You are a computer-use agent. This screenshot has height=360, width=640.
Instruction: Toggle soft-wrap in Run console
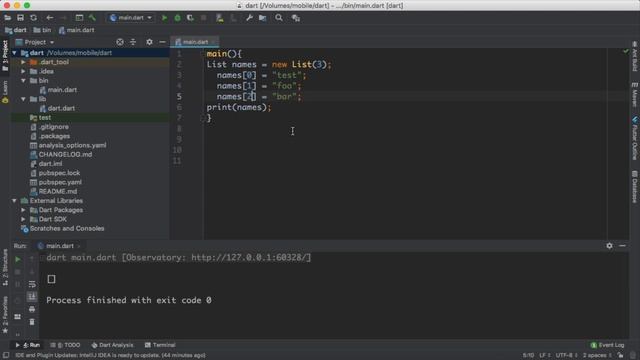(32, 284)
